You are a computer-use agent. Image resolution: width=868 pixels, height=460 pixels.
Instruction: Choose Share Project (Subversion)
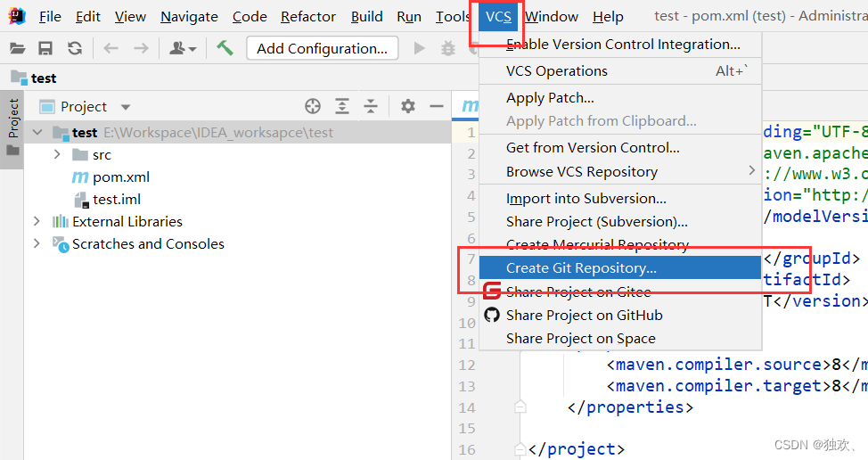[x=620, y=222]
